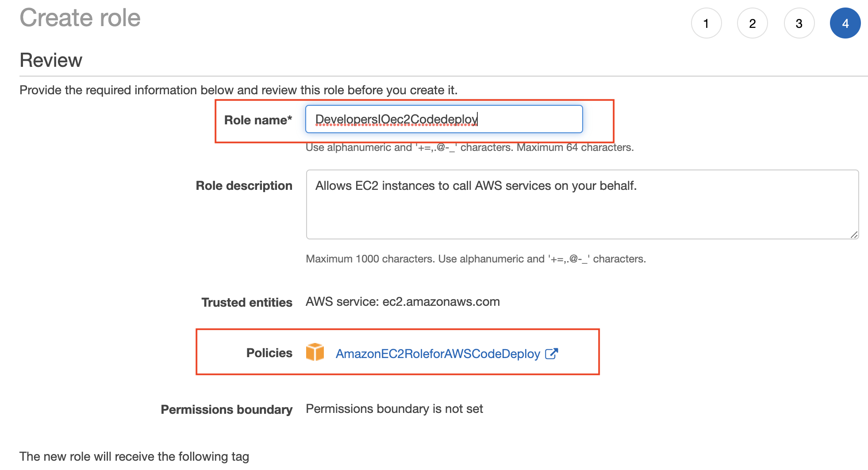
Task: Click inside the Role description text area
Action: click(582, 204)
